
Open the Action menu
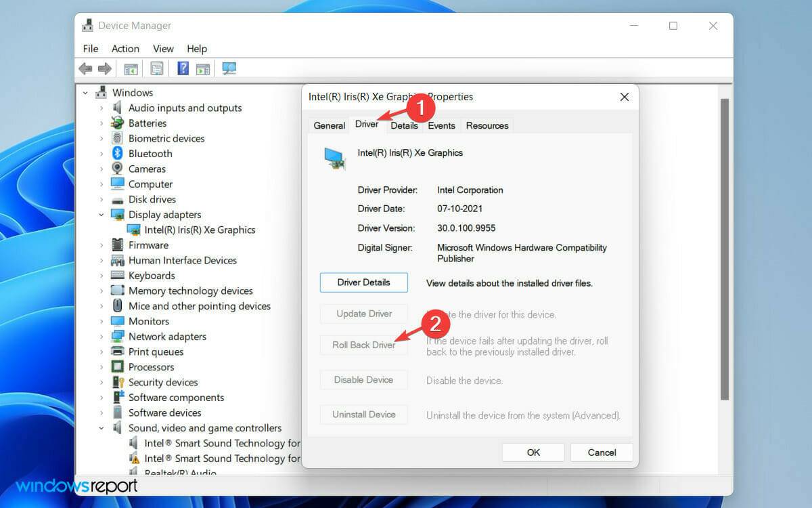click(x=125, y=48)
